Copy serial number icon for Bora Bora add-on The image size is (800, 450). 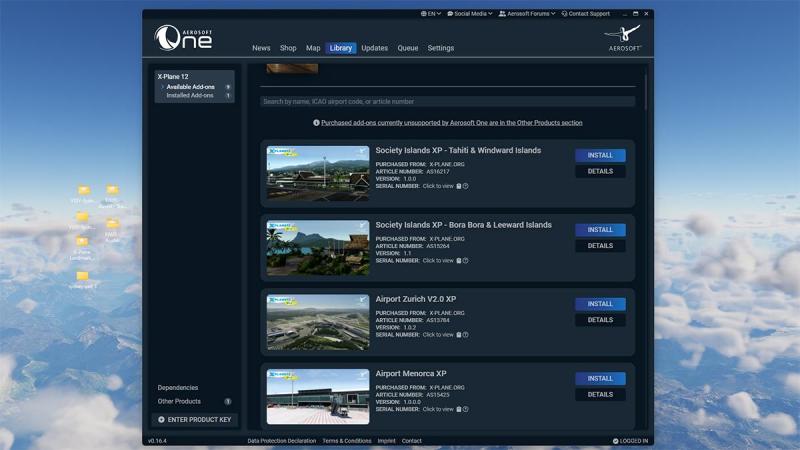click(x=459, y=261)
